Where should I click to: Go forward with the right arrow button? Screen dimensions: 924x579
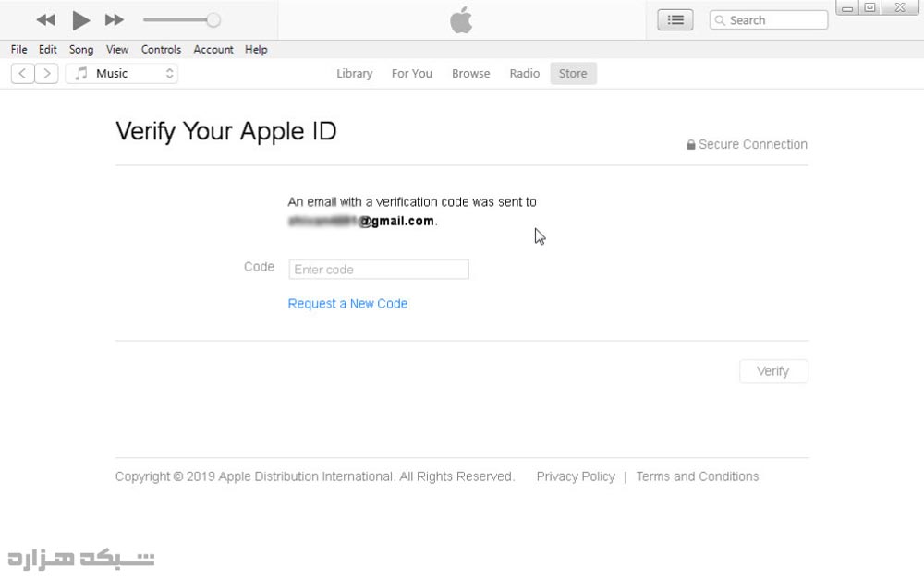[46, 74]
